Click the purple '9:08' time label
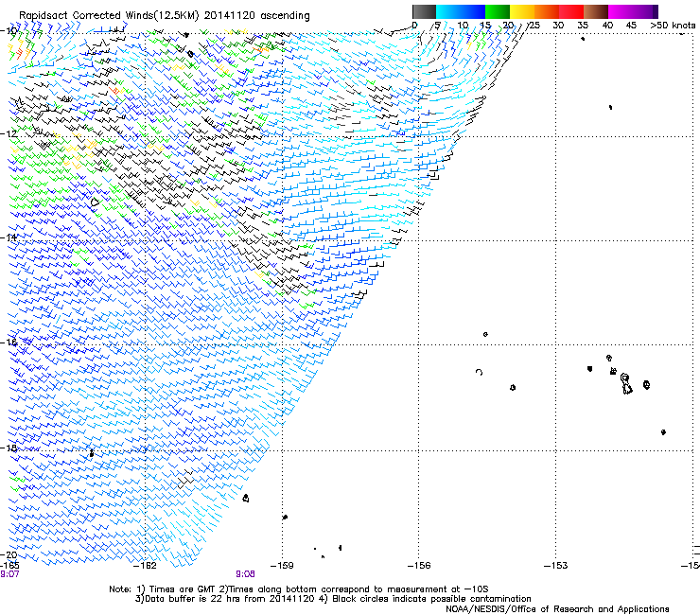This screenshot has width=700, height=615. 246,574
